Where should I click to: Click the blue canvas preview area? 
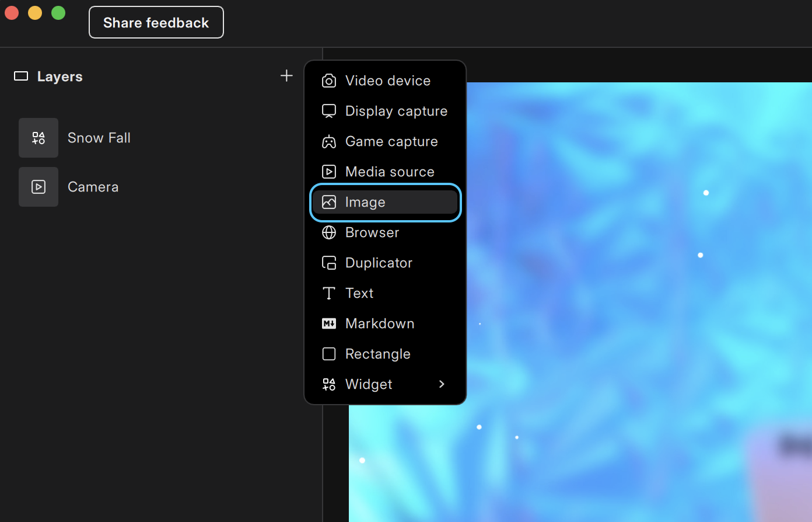pyautogui.click(x=612, y=292)
